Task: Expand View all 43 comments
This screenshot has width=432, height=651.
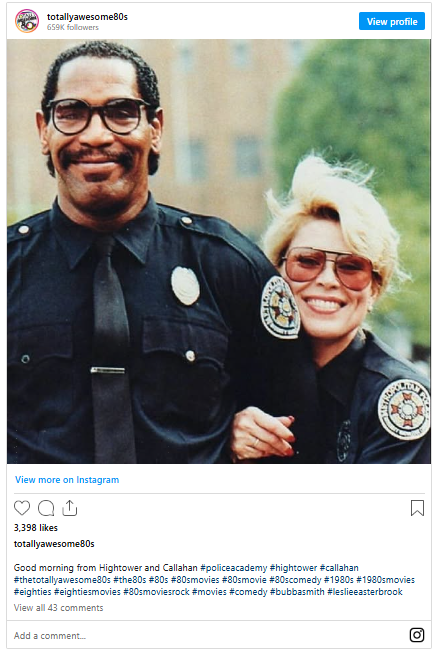Action: tap(59, 608)
